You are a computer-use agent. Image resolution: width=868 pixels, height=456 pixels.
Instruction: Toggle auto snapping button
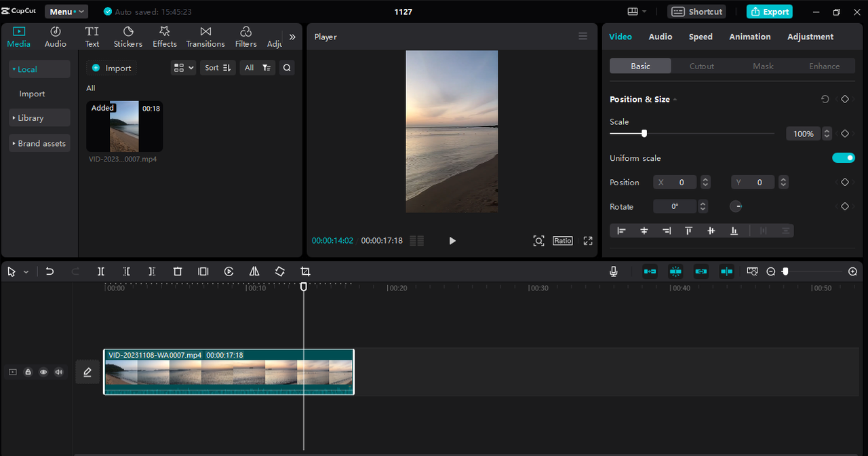675,271
